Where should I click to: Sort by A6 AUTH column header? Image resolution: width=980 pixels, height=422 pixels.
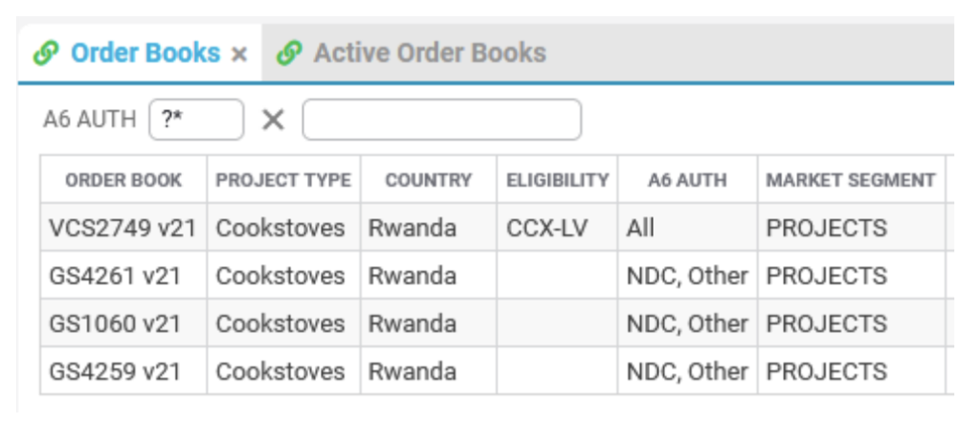point(687,180)
